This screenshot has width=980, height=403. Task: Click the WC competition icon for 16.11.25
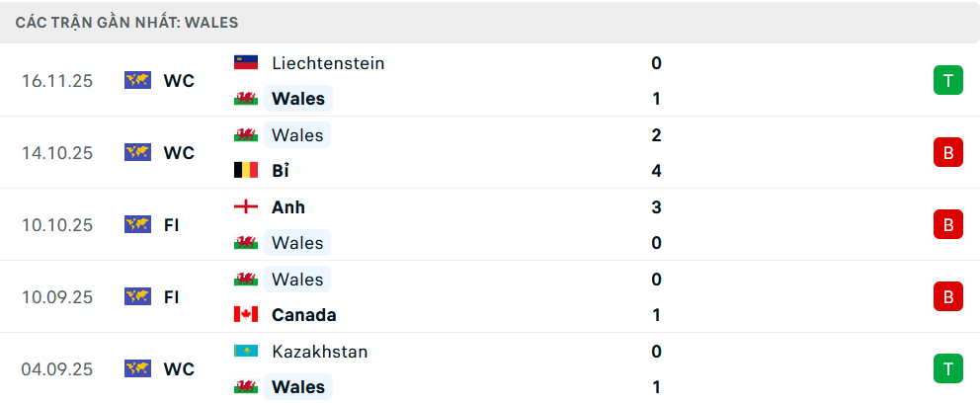point(137,81)
